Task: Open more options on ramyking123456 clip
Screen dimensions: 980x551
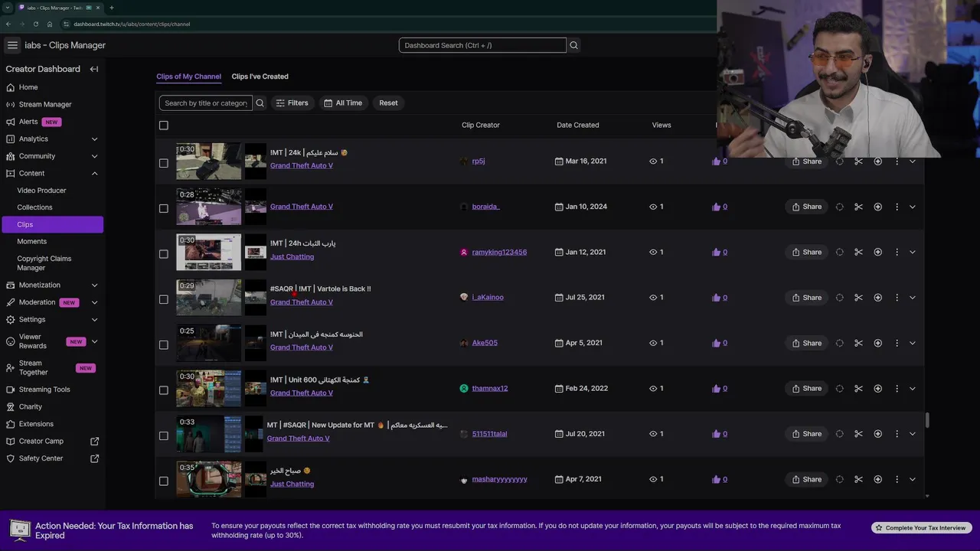Action: (x=897, y=252)
